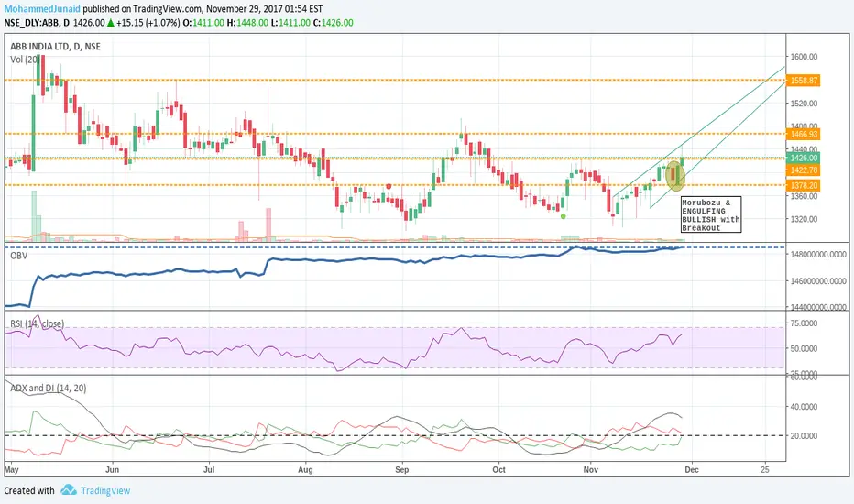Select the RSI (14, close) indicator label
The height and width of the screenshot is (504, 854).
click(x=37, y=323)
